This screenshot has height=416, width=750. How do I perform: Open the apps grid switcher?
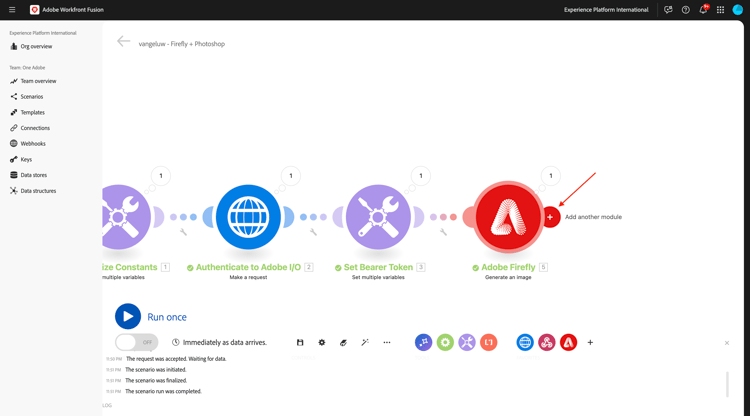coord(720,10)
